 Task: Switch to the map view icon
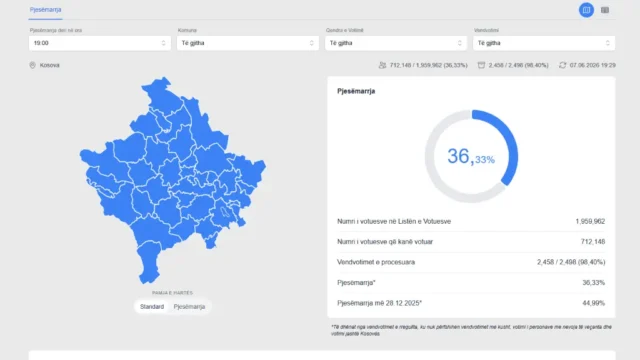click(x=586, y=10)
